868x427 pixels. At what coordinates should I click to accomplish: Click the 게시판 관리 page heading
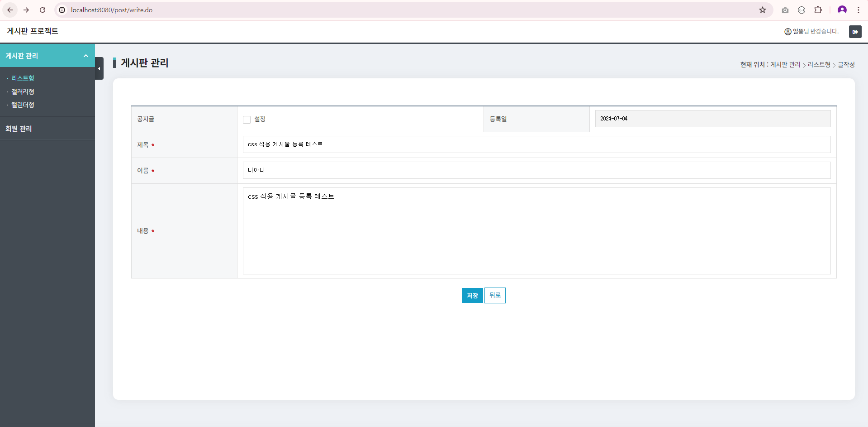pos(145,63)
